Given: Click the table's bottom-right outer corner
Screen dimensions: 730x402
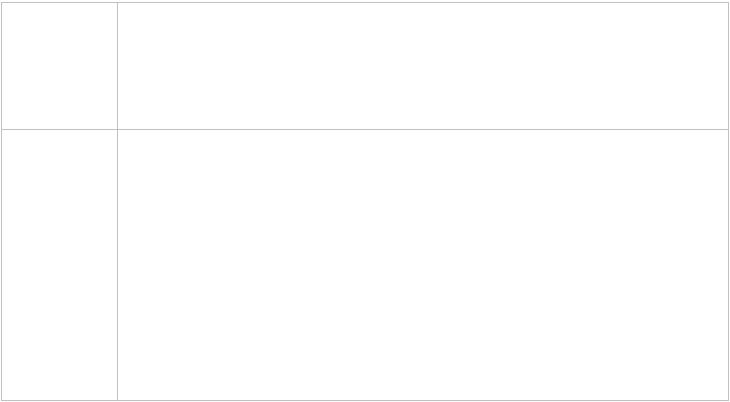Looking at the screenshot, I should click(x=728, y=400).
